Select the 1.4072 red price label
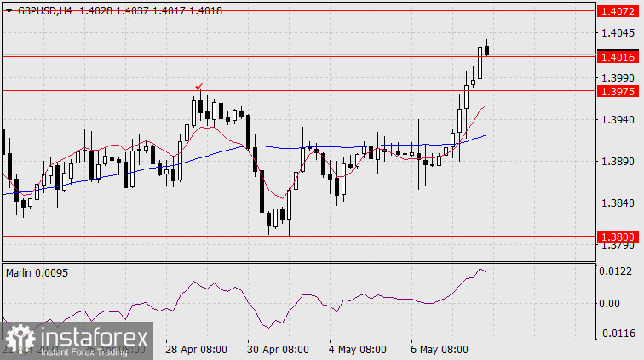The height and width of the screenshot is (360, 644). click(x=615, y=12)
